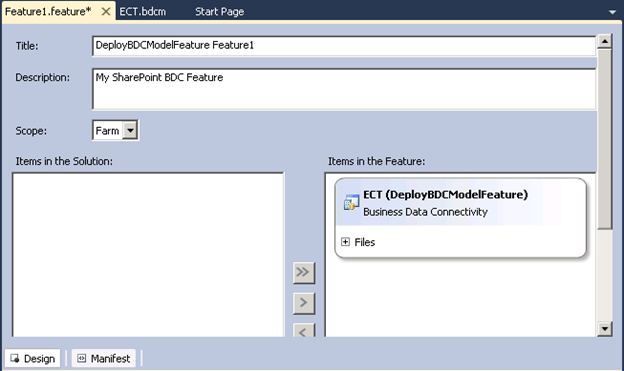The height and width of the screenshot is (371, 624).
Task: Add selected item with right-arrow button
Action: point(304,303)
